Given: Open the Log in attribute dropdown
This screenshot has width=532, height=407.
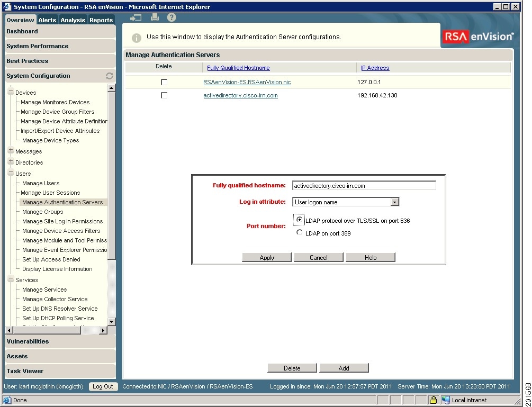Looking at the screenshot, I should pos(394,202).
